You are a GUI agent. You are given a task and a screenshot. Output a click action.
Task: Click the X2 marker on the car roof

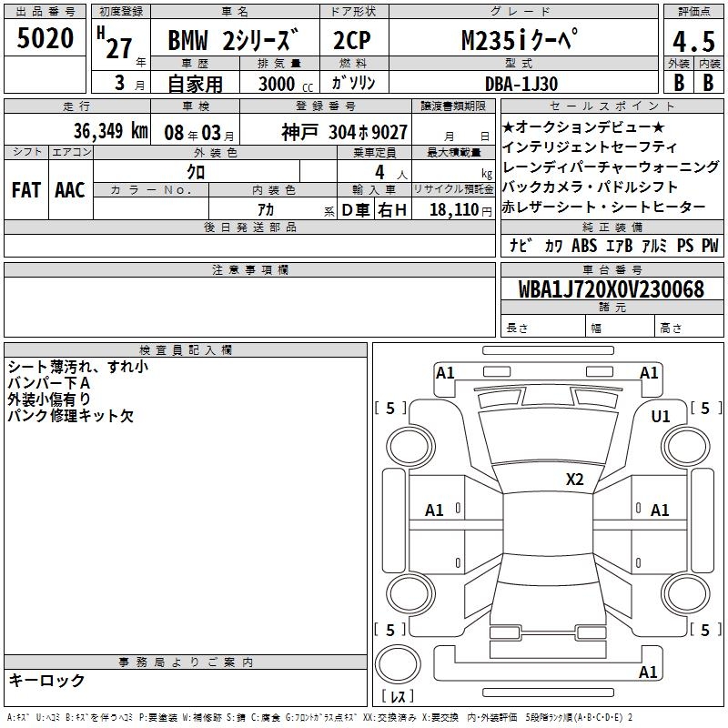(574, 480)
